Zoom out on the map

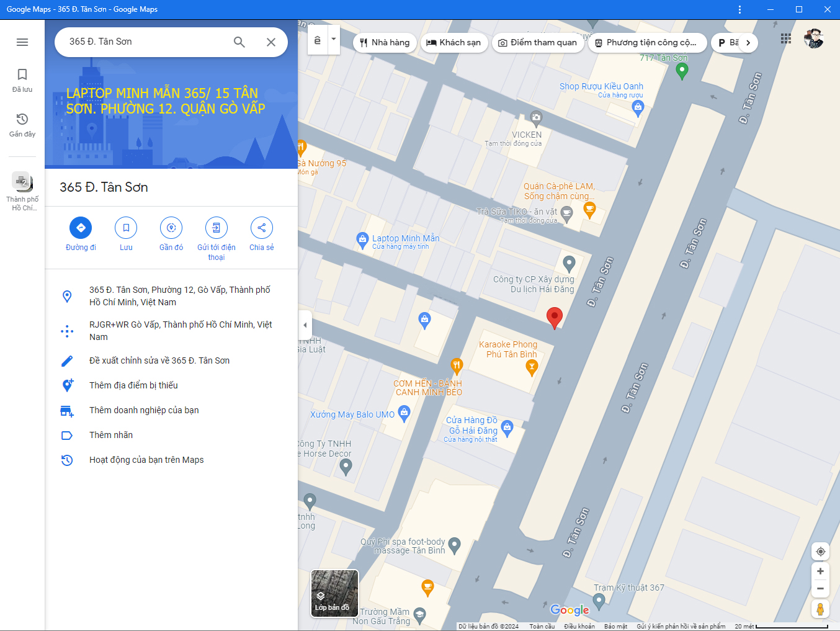[820, 588]
